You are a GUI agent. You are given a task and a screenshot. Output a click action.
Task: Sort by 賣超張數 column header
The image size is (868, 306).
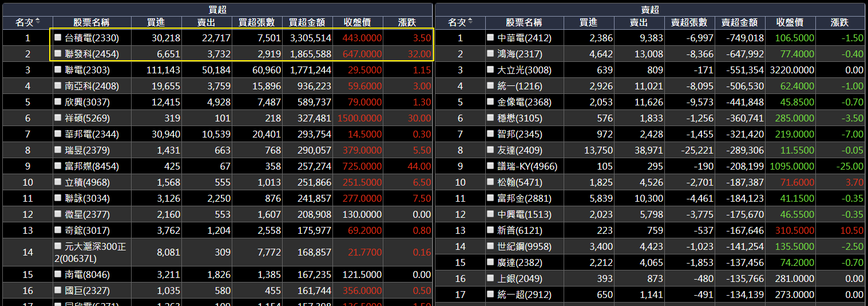[x=689, y=22]
